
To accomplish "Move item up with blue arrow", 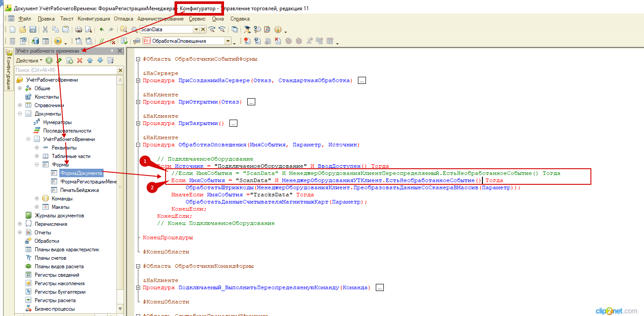I will click(x=90, y=60).
